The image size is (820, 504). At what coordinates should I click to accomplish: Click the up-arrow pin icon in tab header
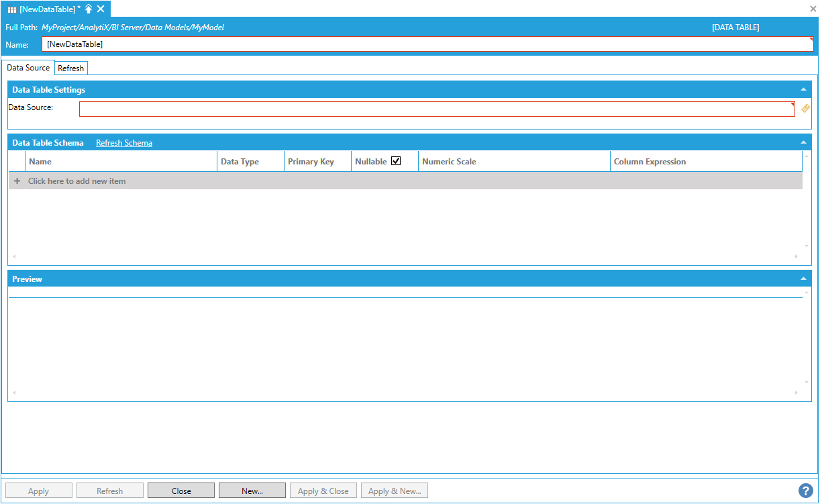pos(89,9)
